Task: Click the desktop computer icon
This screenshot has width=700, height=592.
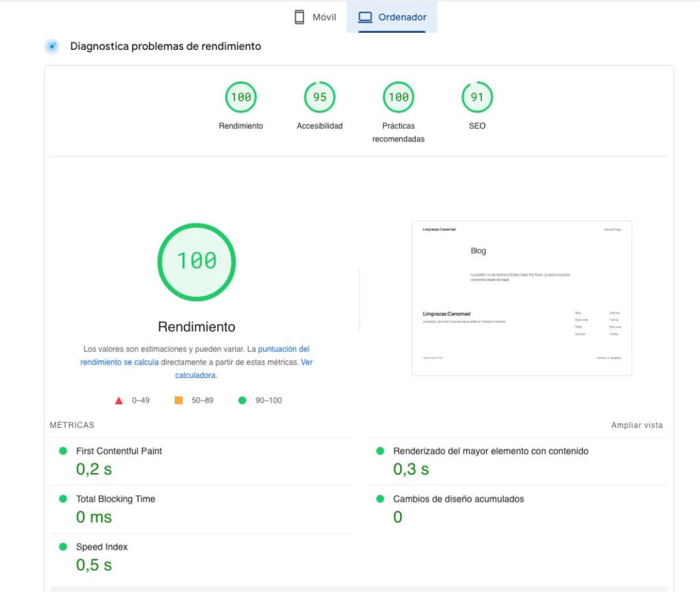Action: click(365, 17)
